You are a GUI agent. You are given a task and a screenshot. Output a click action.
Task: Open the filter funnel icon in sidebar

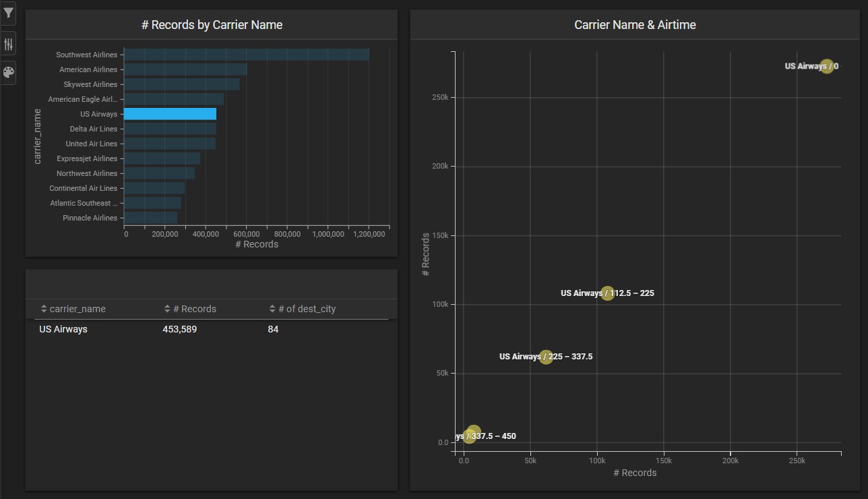click(x=8, y=13)
